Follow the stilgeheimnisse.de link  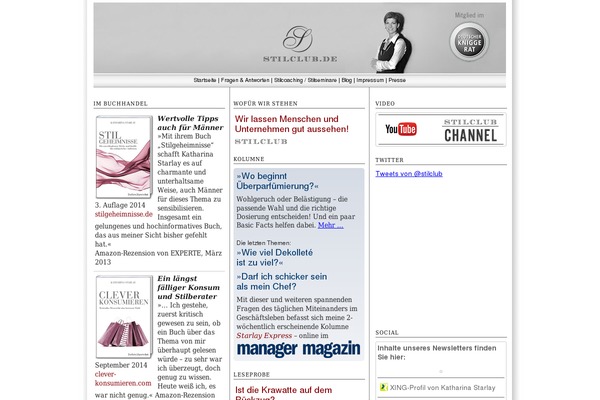[124, 214]
